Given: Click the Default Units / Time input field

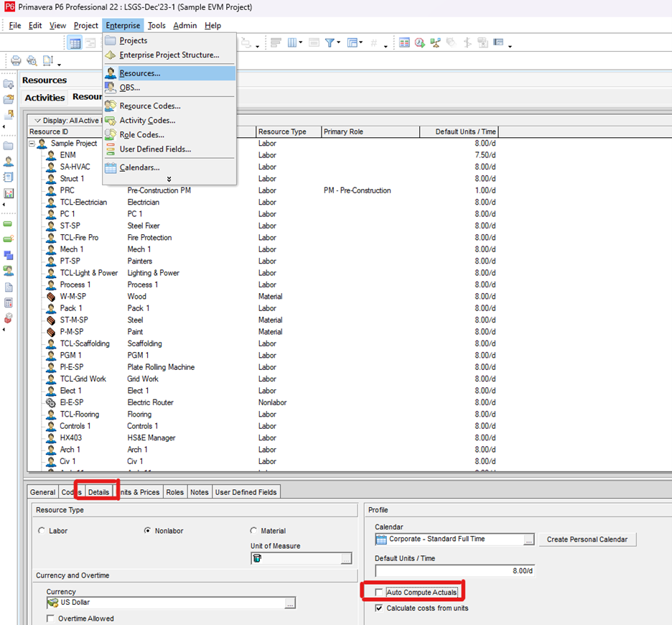Looking at the screenshot, I should [455, 571].
